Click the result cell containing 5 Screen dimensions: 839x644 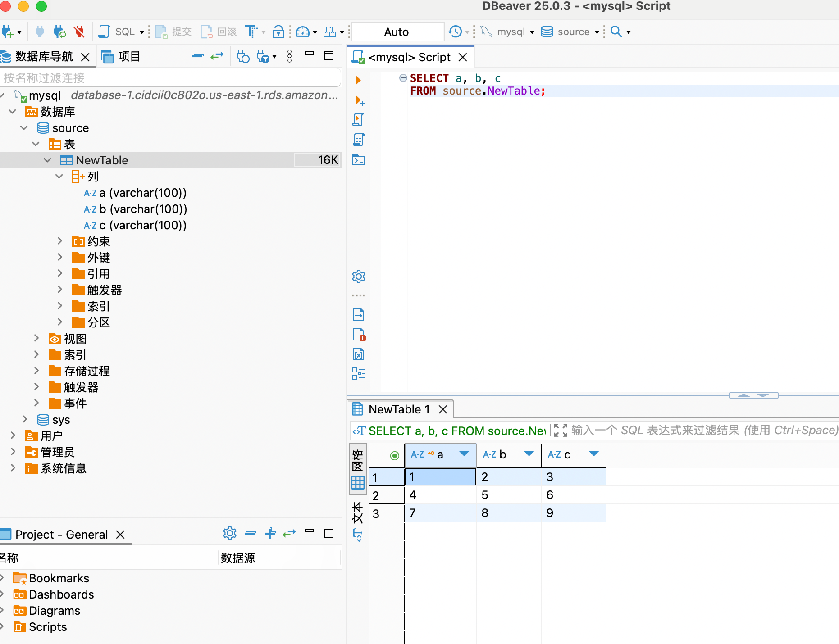coord(509,495)
